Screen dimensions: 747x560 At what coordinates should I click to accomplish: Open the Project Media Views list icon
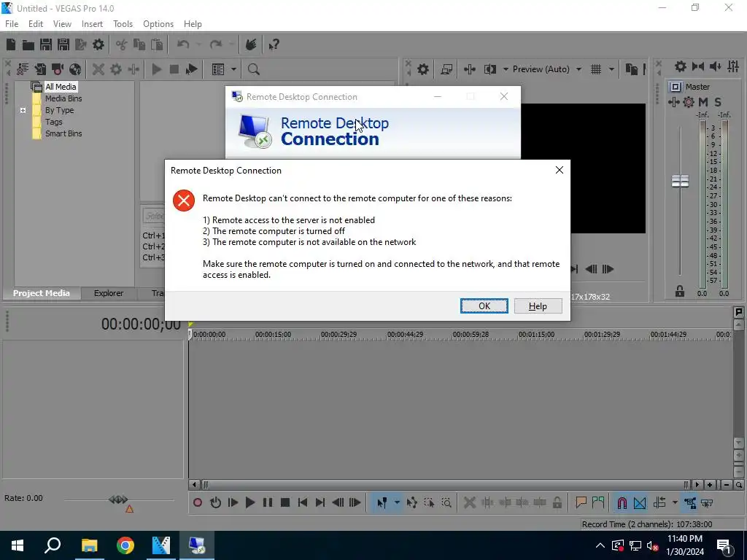point(218,69)
